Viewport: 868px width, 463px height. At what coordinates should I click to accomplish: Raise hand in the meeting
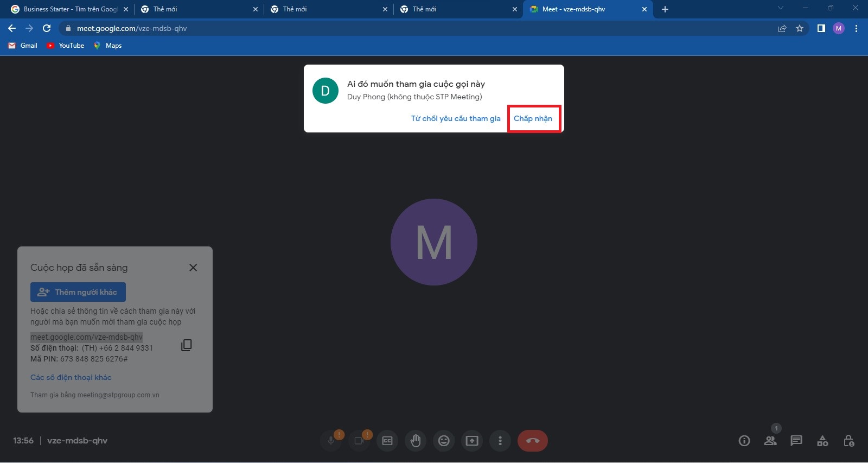(x=416, y=441)
